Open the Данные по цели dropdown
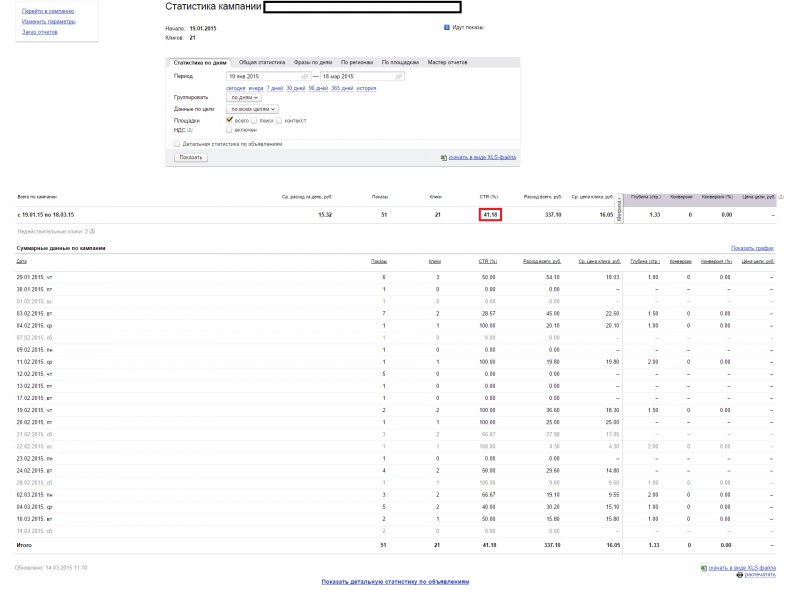800x600 pixels. click(252, 109)
